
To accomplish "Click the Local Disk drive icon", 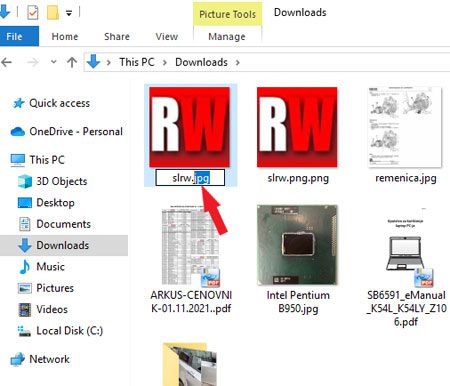I will [24, 331].
